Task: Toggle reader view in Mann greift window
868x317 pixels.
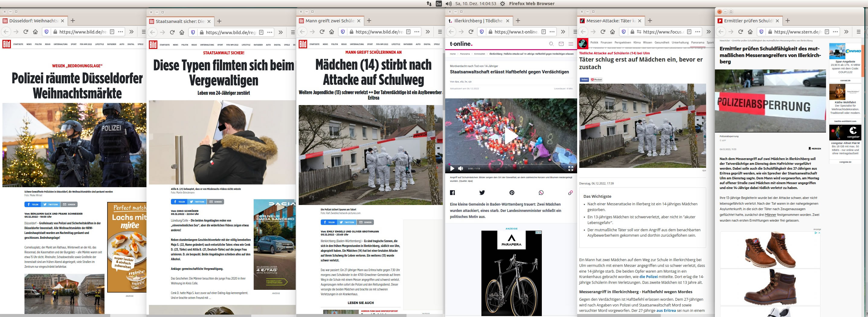Action: click(408, 32)
